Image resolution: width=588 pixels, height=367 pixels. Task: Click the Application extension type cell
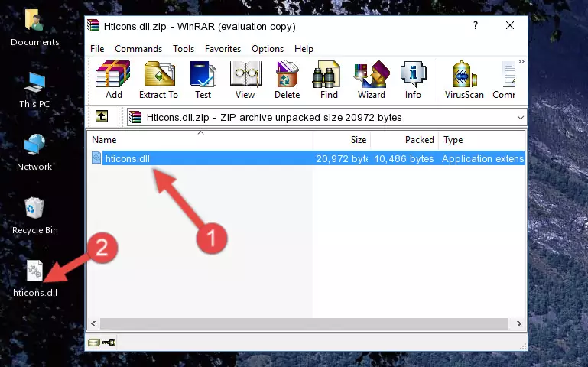point(482,158)
